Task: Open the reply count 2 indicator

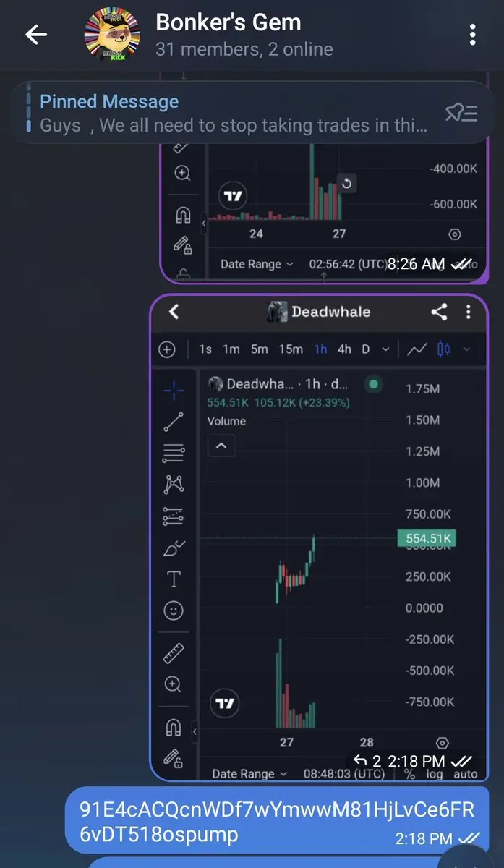Action: (367, 761)
